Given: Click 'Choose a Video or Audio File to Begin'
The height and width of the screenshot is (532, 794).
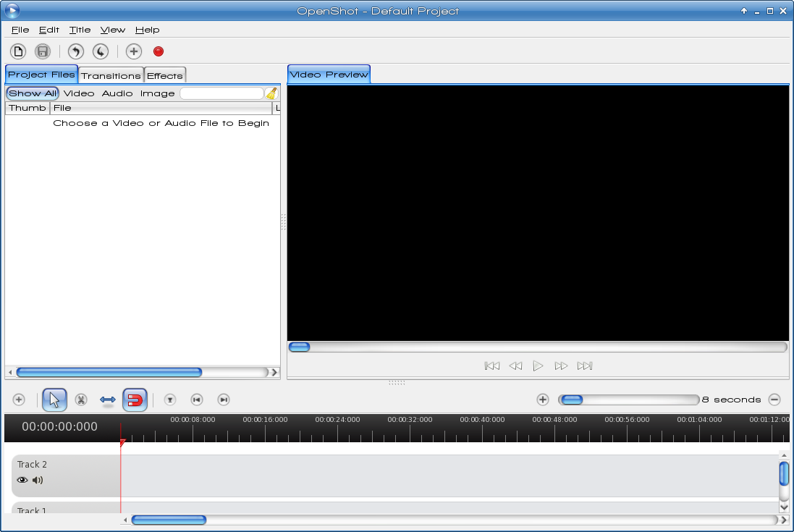Looking at the screenshot, I should click(x=161, y=123).
